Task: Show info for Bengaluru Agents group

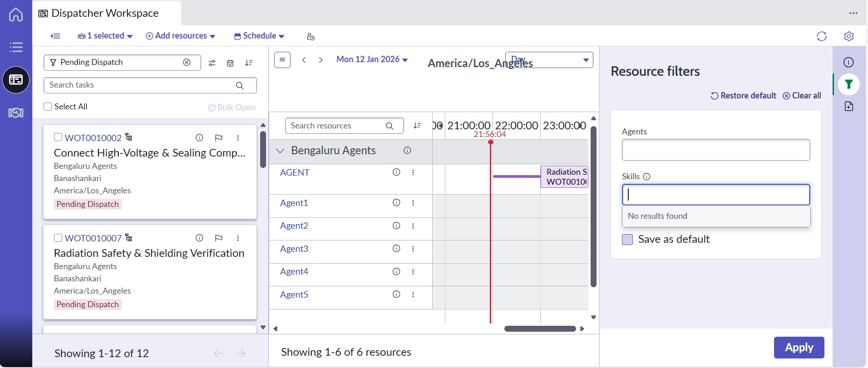Action: coord(407,151)
